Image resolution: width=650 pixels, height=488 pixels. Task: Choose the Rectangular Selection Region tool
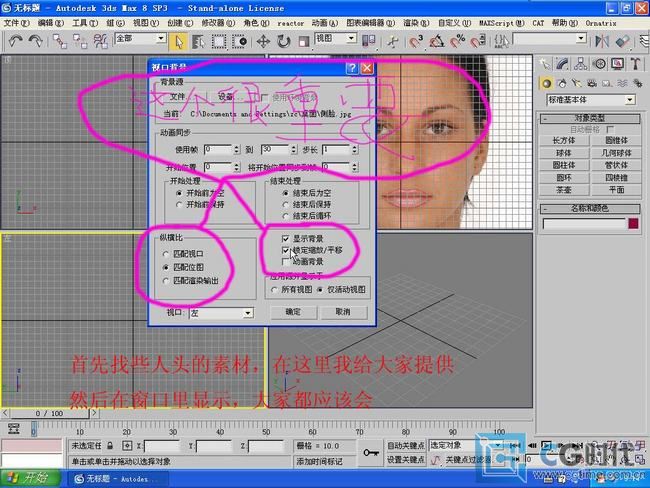219,42
